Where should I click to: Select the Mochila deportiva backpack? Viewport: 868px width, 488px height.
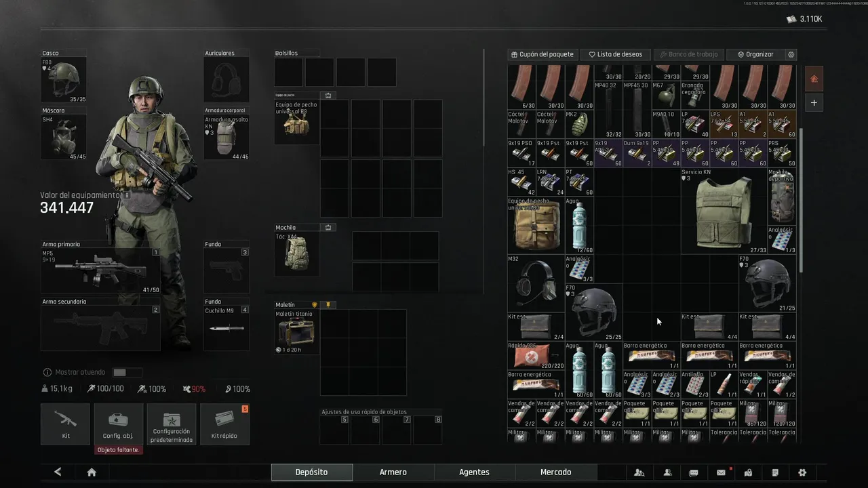782,197
